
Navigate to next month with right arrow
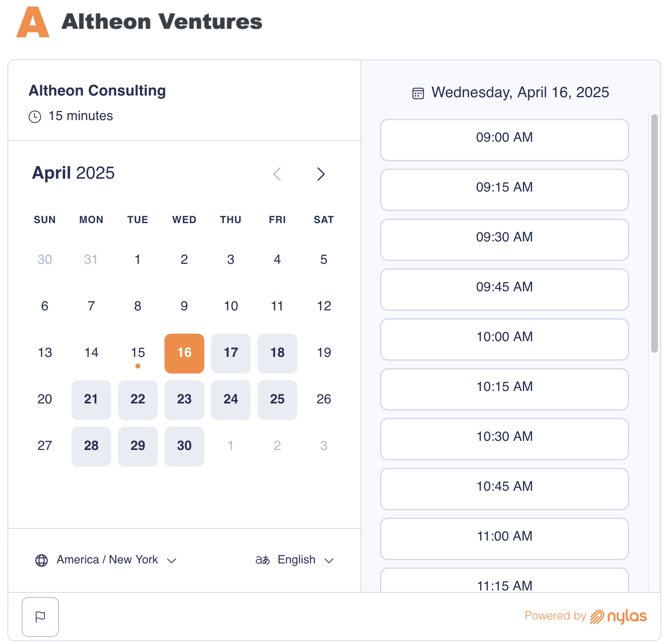pos(321,174)
